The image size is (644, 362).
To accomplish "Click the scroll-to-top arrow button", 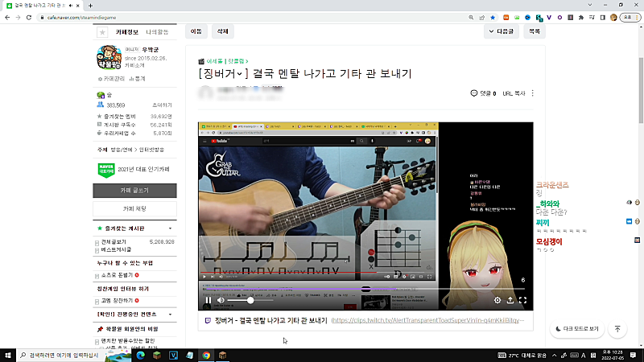I will click(x=617, y=329).
